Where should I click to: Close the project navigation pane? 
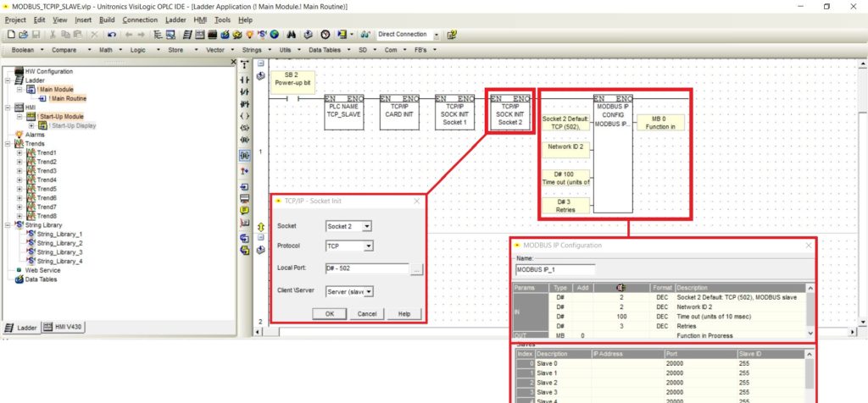point(234,62)
